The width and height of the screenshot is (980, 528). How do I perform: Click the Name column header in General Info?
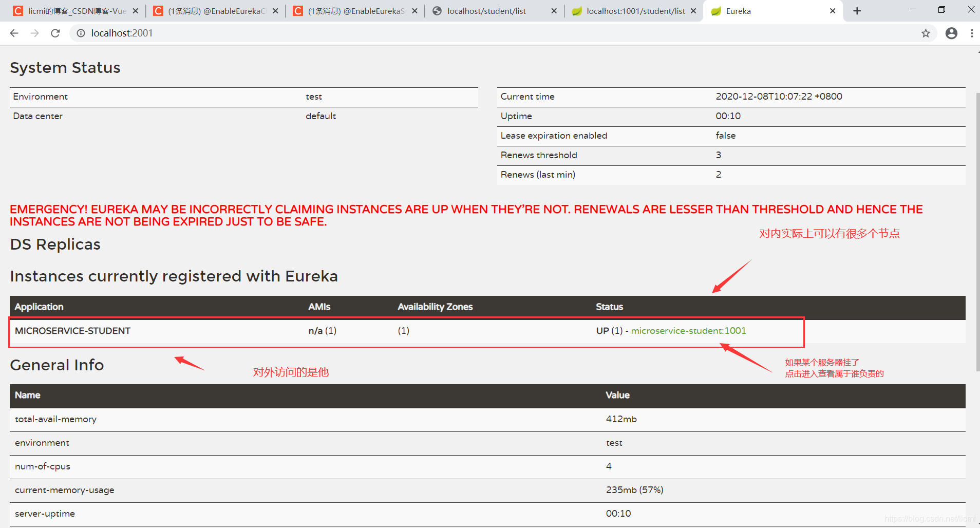pos(27,395)
